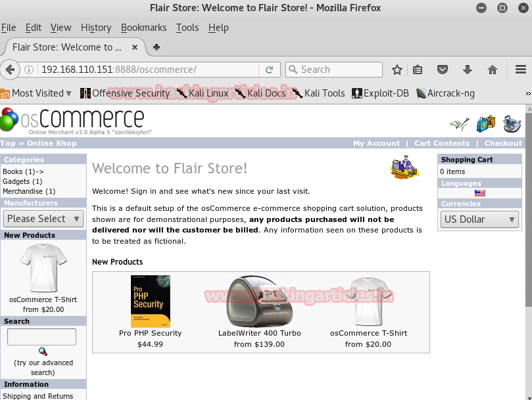Open the Books category
This screenshot has height=400, width=532.
(x=23, y=171)
